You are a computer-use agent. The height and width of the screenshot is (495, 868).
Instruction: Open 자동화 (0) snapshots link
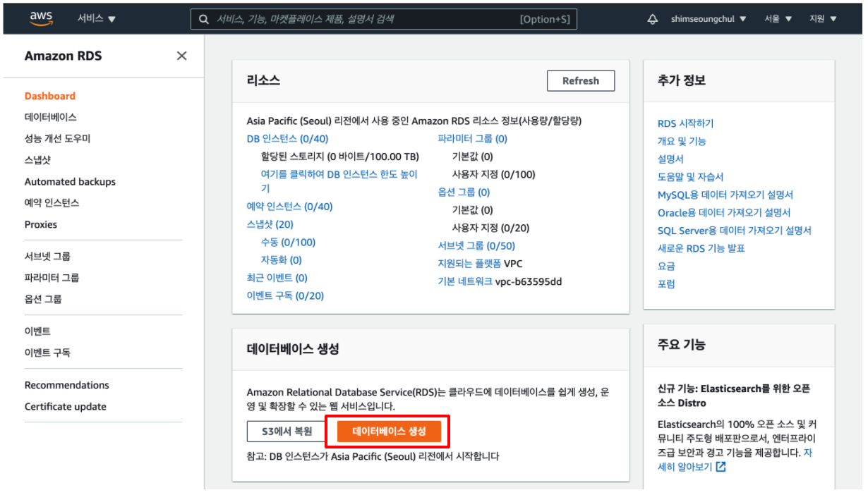click(x=282, y=260)
